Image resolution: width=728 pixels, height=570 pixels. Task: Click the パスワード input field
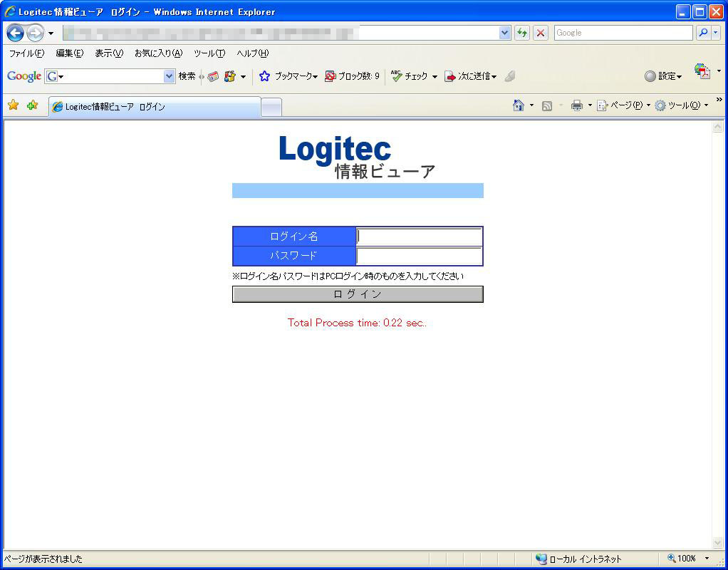[420, 256]
